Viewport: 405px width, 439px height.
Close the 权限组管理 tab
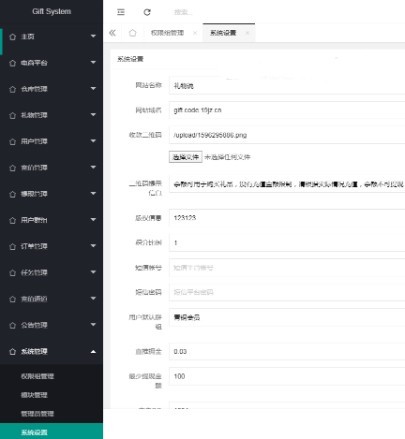[195, 33]
